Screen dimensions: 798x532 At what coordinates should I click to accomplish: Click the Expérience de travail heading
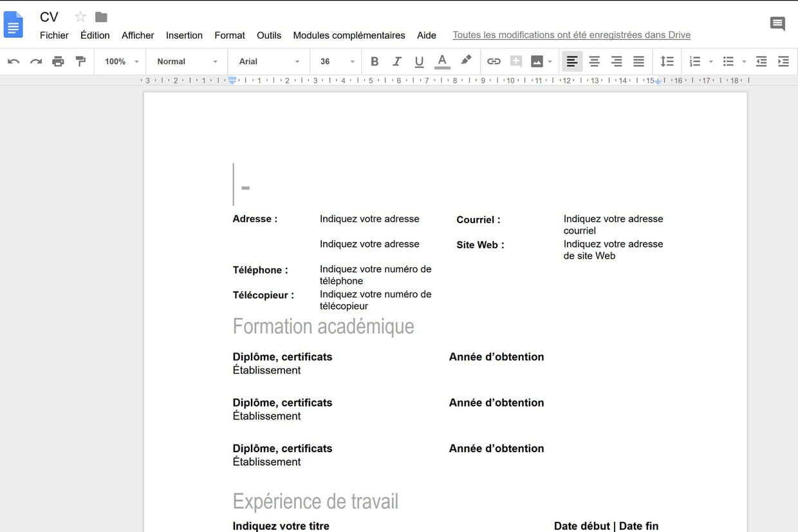point(315,501)
